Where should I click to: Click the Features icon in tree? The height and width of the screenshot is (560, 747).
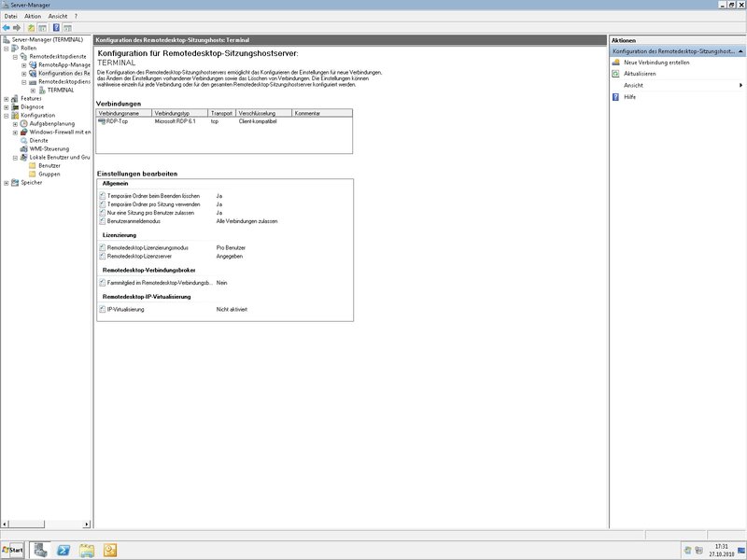(15, 99)
